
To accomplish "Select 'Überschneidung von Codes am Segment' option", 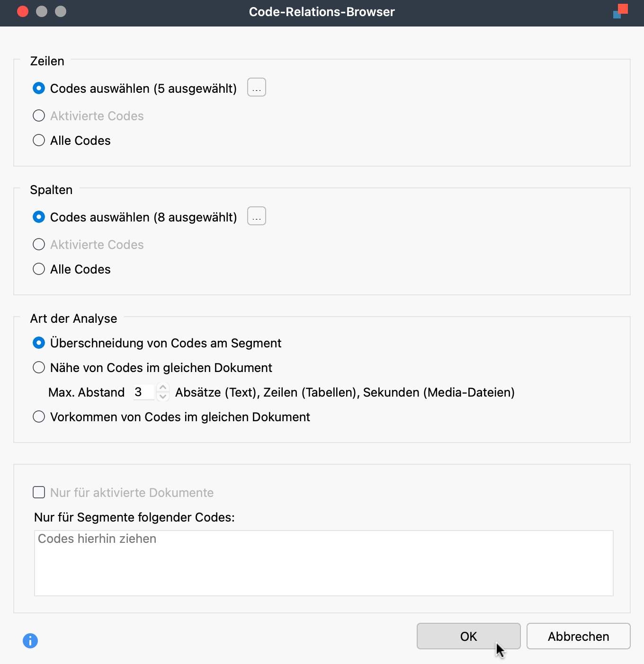I will [x=39, y=343].
